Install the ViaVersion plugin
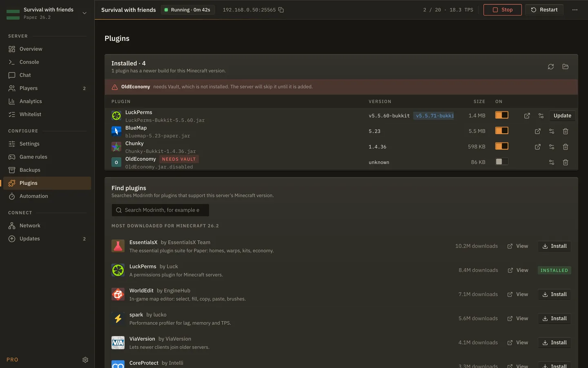Image resolution: width=588 pixels, height=368 pixels. point(555,343)
